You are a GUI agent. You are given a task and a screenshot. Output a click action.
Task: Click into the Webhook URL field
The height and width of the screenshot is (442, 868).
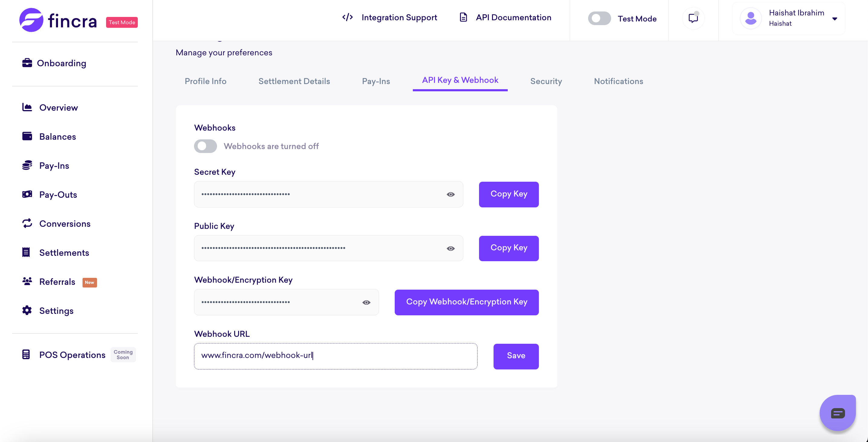[335, 356]
